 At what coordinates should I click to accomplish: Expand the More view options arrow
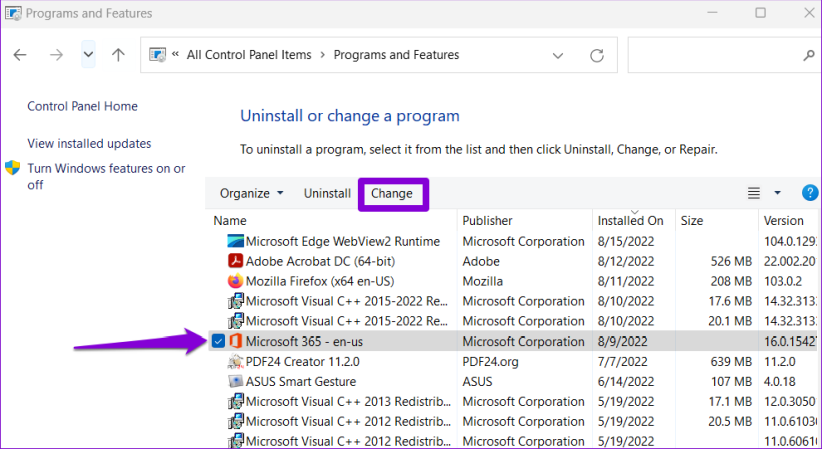pos(777,193)
